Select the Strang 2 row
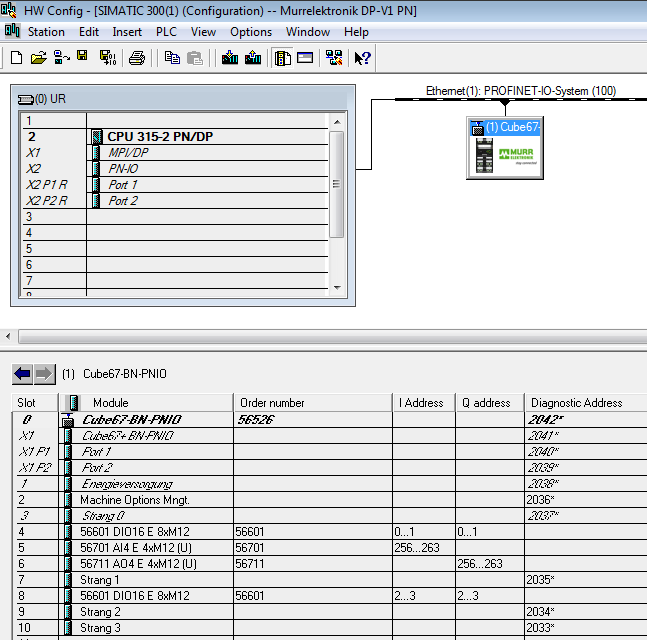Image resolution: width=647 pixels, height=640 pixels. click(x=330, y=612)
